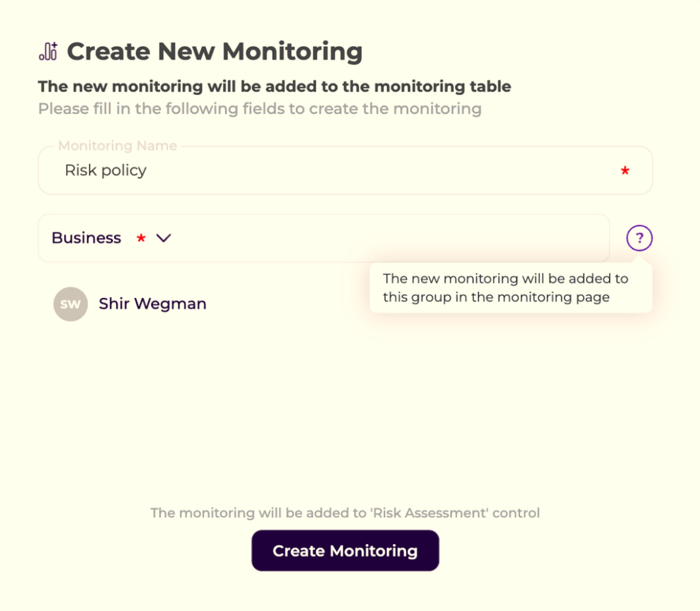The image size is (700, 611).
Task: Click the red asterisk in Monitoring Name field
Action: (x=625, y=171)
